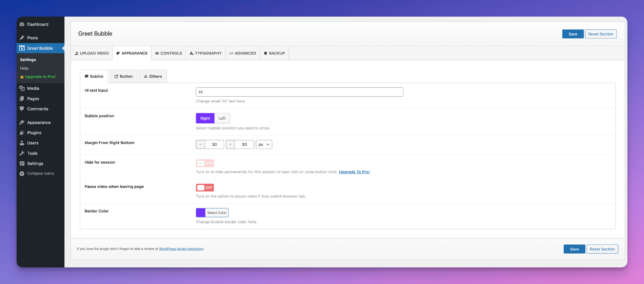This screenshot has height=284, width=644.
Task: Click the bottom margin value field
Action: (244, 144)
